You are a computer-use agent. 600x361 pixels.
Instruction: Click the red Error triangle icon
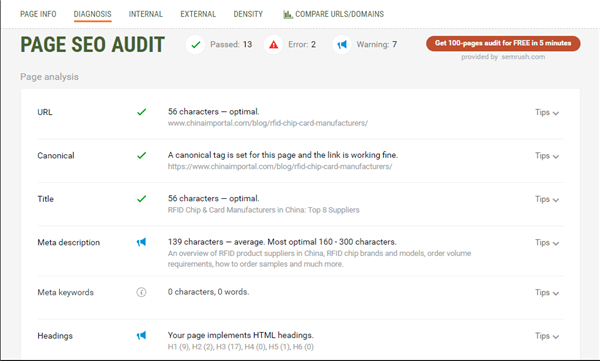[x=273, y=45]
